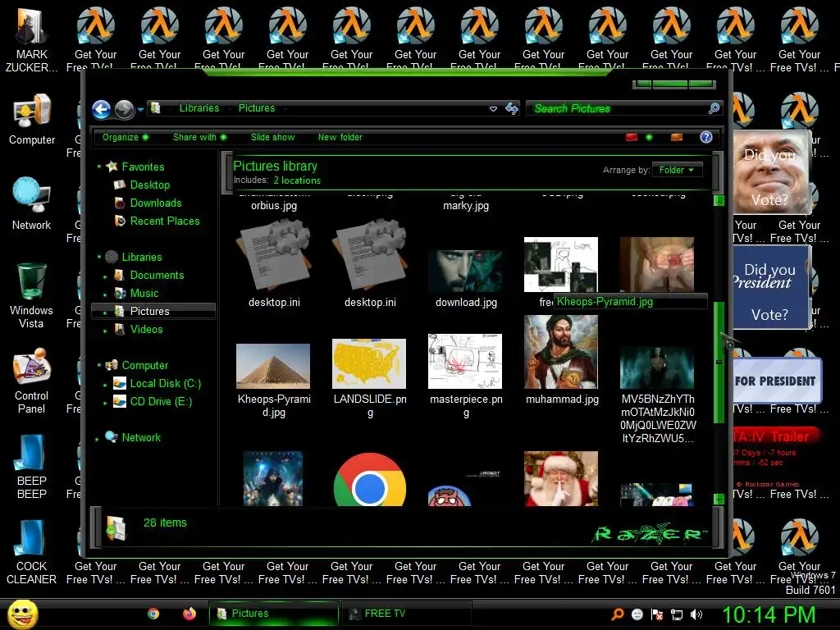Open the 2 locations link
The height and width of the screenshot is (630, 840).
(297, 180)
